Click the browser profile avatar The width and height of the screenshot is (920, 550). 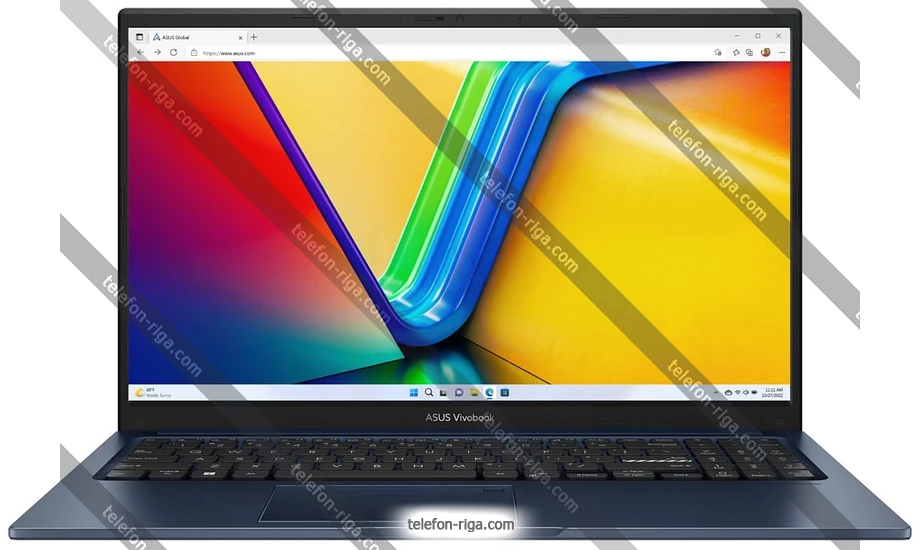(766, 52)
